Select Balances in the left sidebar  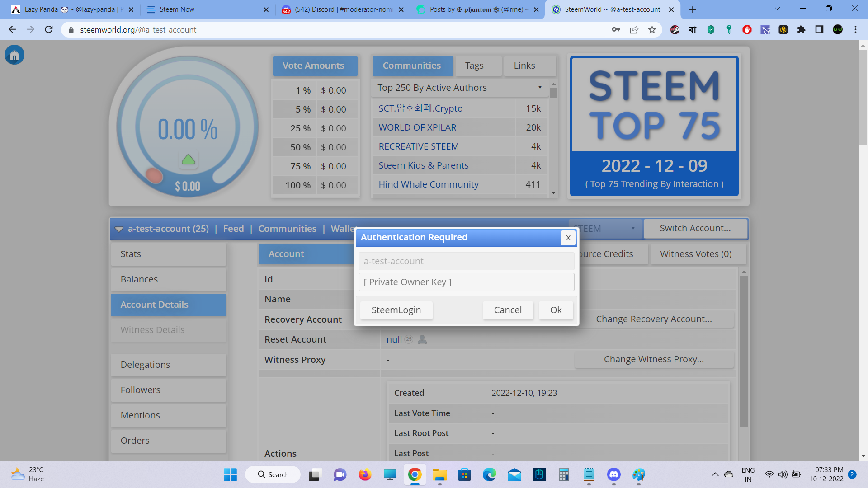168,279
